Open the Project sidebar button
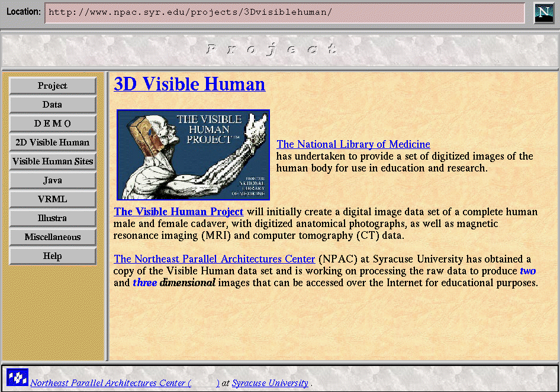This screenshot has width=560, height=392. tap(53, 86)
